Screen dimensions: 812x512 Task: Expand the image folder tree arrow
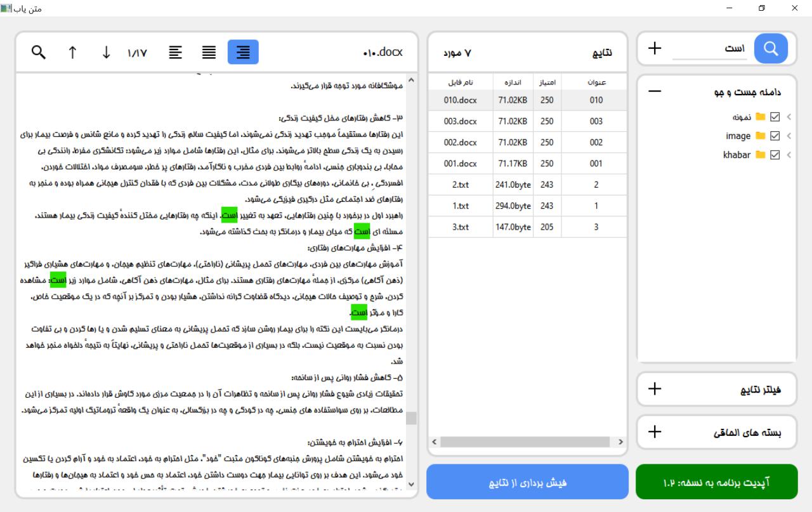click(x=789, y=136)
